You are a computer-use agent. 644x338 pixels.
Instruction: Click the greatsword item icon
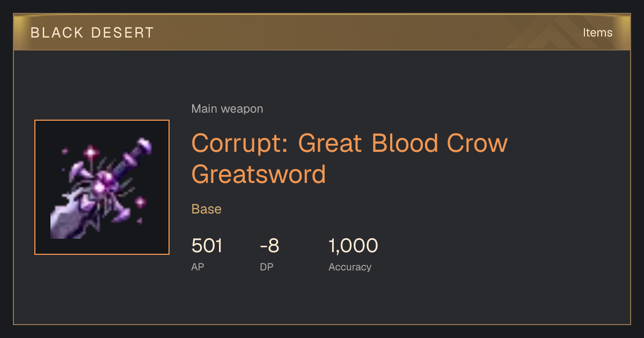[102, 187]
